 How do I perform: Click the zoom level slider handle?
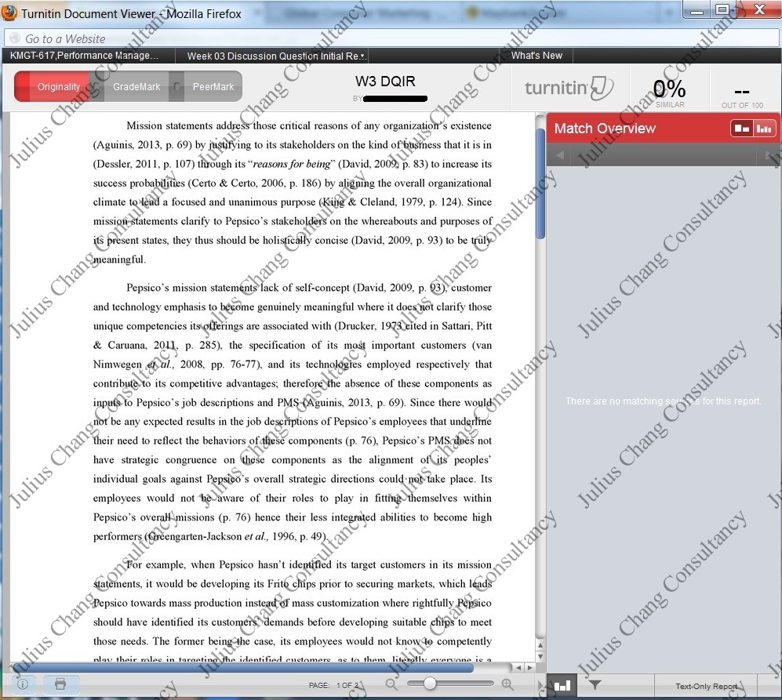(x=429, y=684)
